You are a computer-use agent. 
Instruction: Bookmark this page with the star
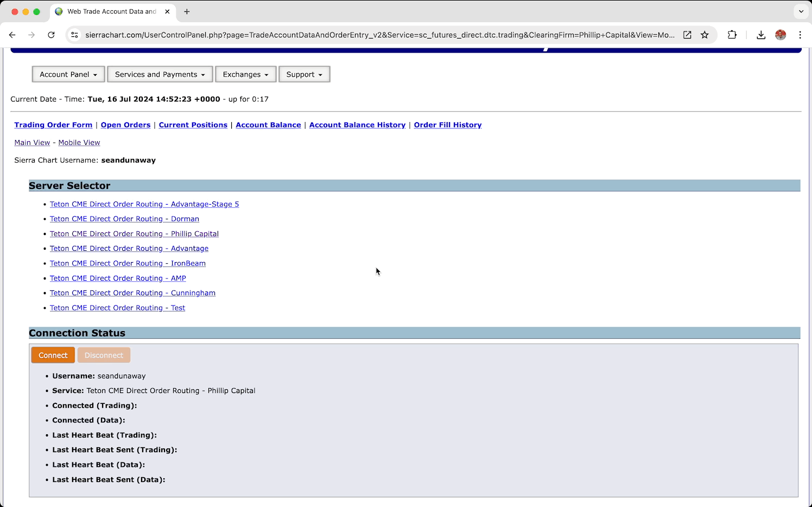pos(705,35)
